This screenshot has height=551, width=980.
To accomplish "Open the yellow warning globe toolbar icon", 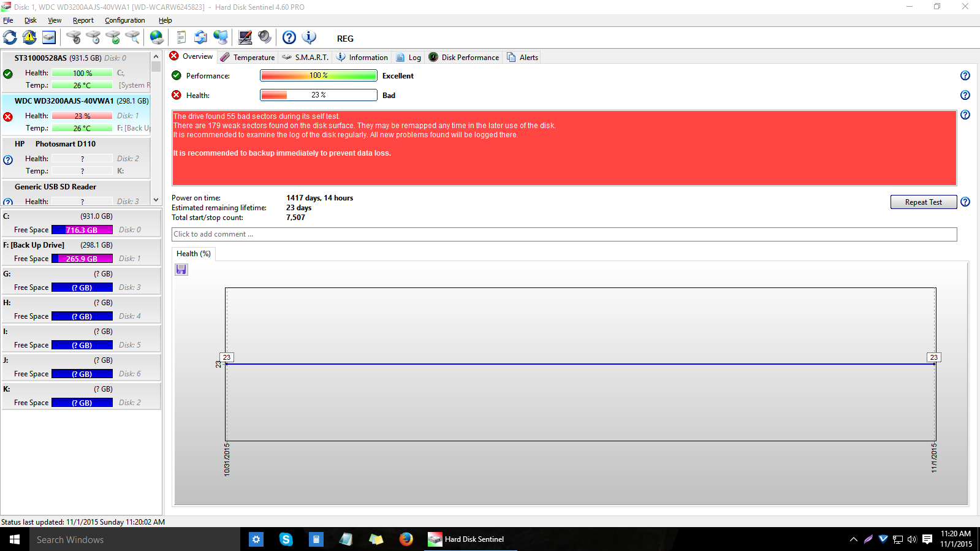I will 29,38.
